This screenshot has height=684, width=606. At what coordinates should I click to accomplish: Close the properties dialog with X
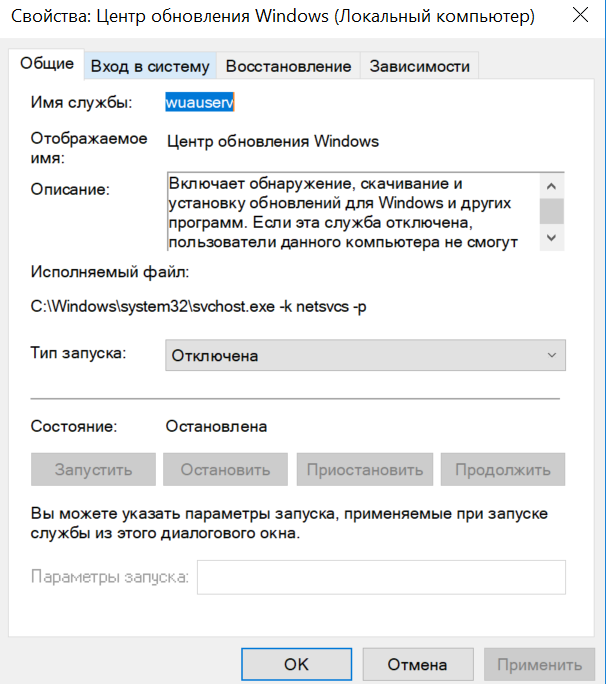tap(580, 16)
